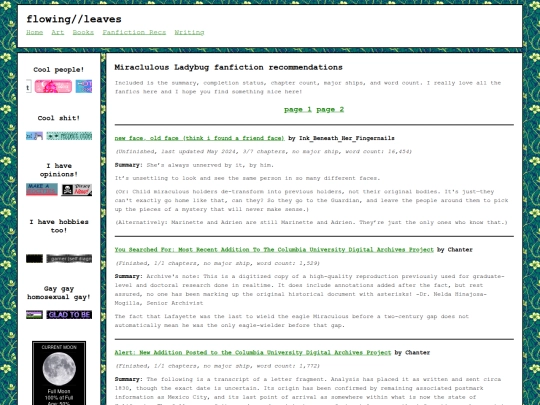Jump to page 1 of recommendations
The image size is (540, 405).
coord(298,110)
